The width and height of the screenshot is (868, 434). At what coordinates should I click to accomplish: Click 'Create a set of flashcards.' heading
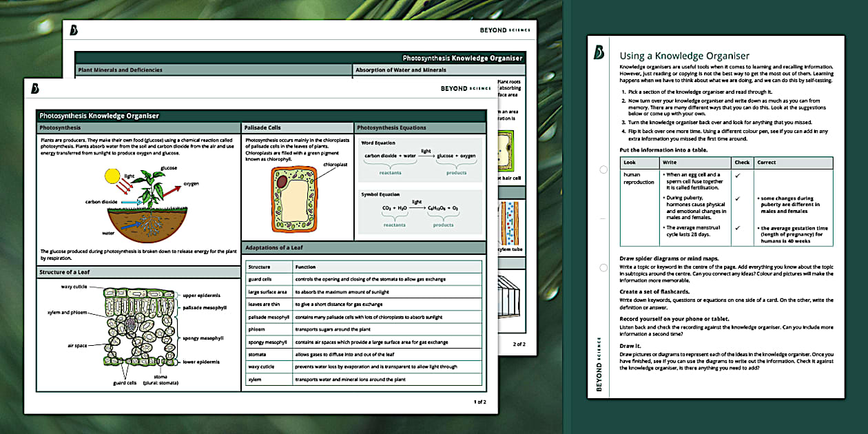pyautogui.click(x=655, y=291)
